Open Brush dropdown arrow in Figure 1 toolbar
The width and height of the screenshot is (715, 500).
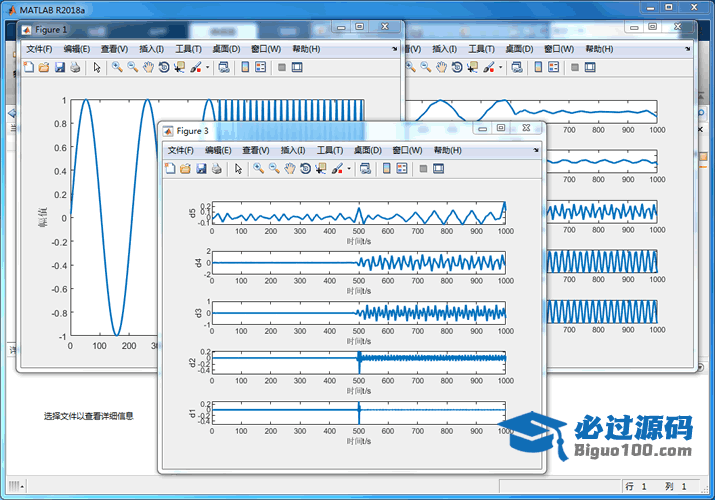(207, 67)
